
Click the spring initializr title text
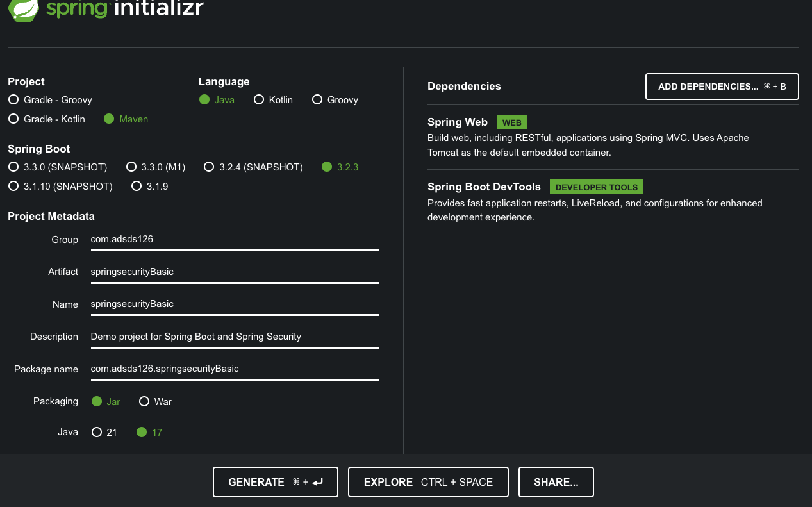(125, 9)
